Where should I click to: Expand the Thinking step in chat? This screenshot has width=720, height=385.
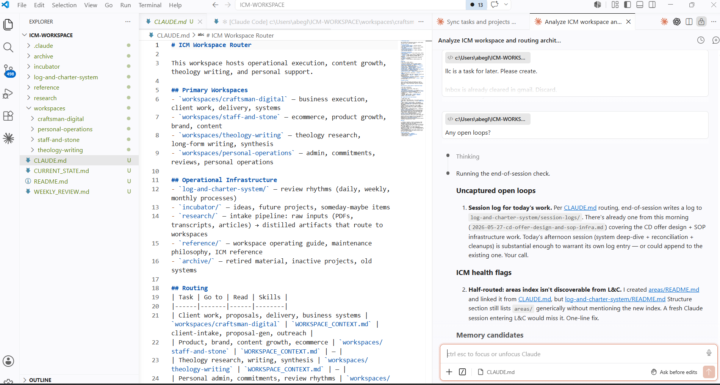pos(467,156)
